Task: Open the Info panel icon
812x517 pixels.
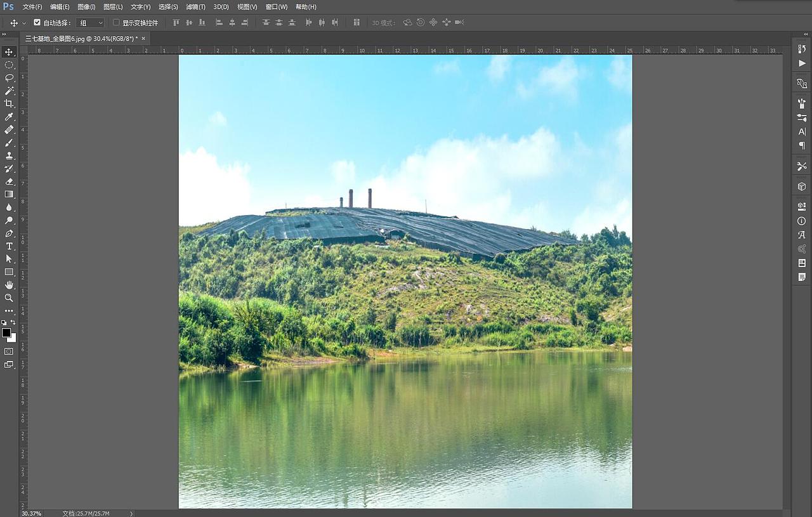Action: coord(802,221)
